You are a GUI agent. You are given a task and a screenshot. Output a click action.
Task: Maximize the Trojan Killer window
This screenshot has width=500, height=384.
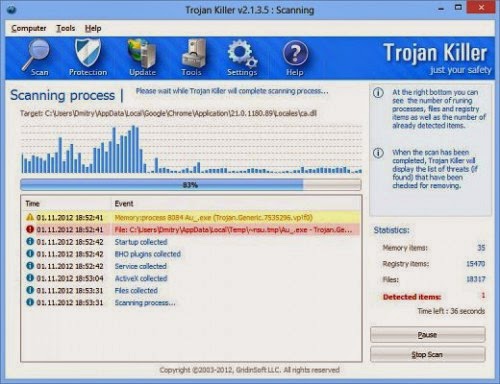point(458,8)
